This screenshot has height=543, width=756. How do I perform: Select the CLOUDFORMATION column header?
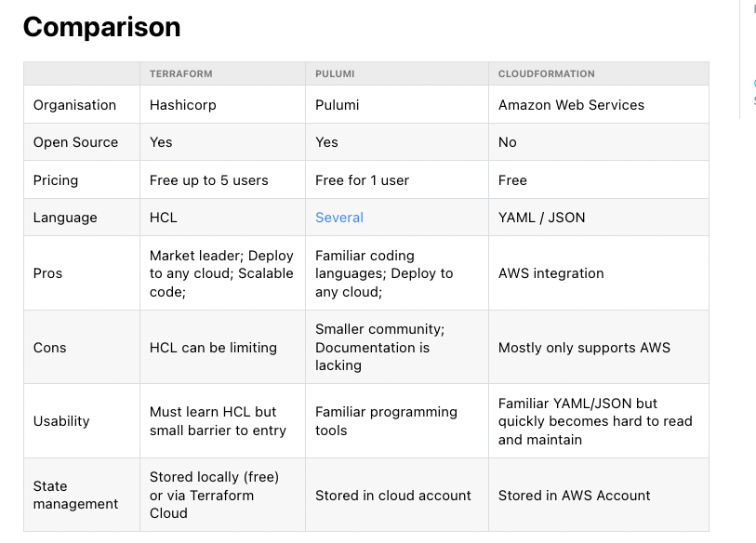pos(546,73)
